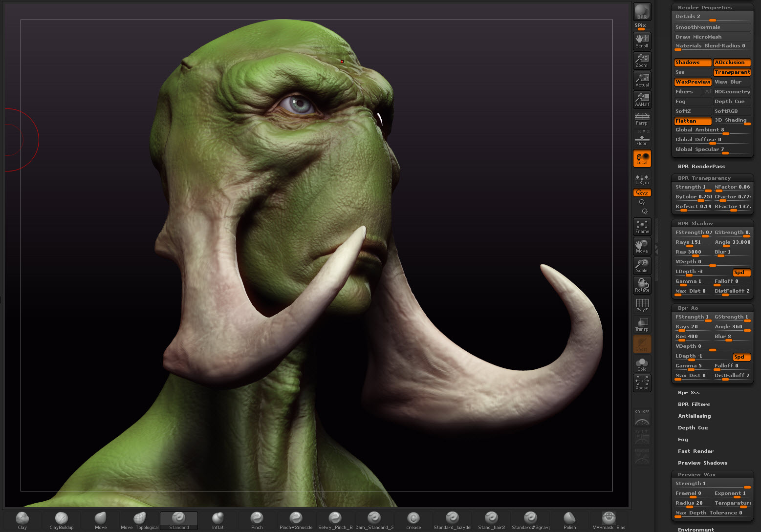761x532 pixels.
Task: Select the ClayBuildup brush
Action: coord(62,521)
